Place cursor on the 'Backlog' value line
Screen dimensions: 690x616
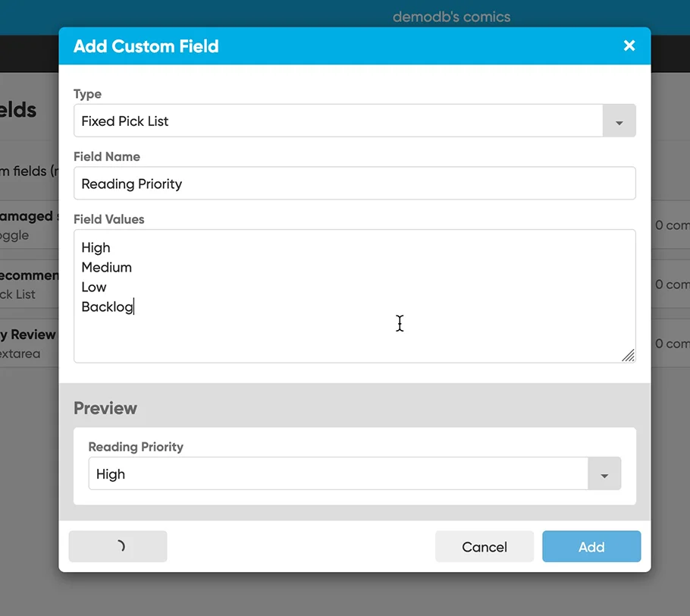coord(107,307)
